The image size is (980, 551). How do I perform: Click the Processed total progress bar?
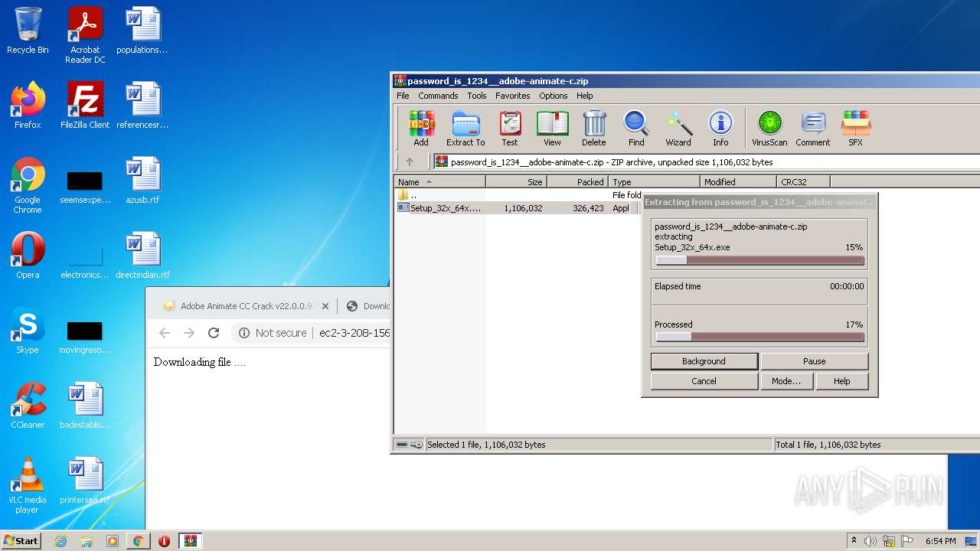(x=759, y=337)
